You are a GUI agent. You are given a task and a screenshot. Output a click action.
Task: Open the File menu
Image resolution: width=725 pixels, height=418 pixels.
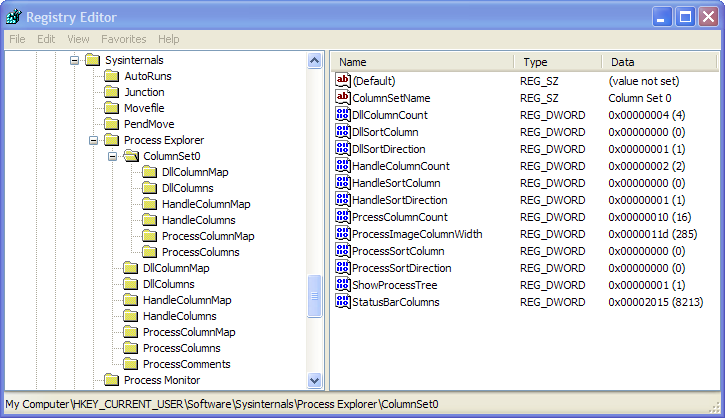(17, 39)
